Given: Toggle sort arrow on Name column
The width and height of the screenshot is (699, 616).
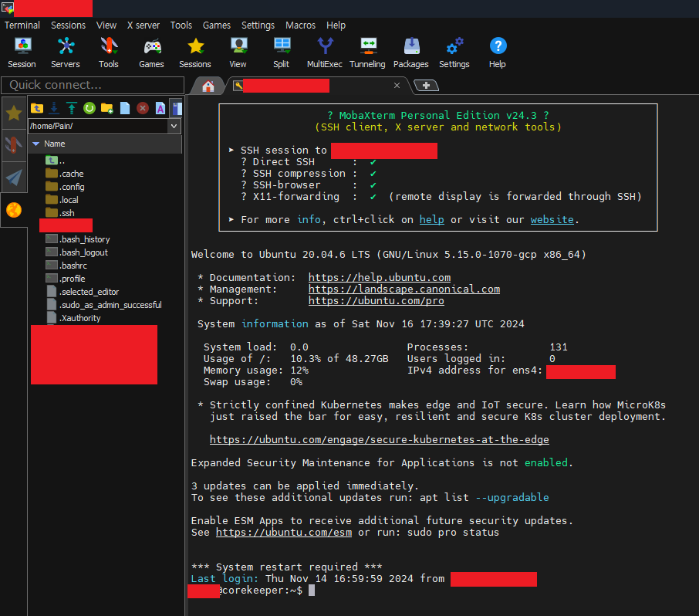Looking at the screenshot, I should (x=36, y=144).
